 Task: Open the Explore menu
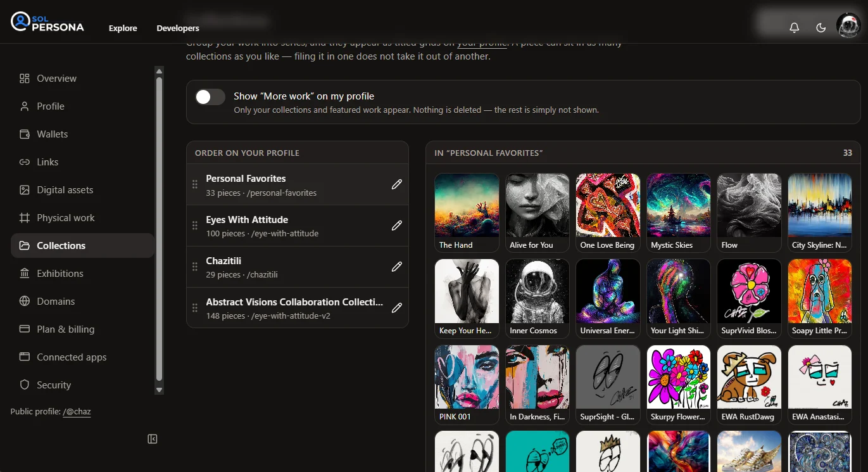click(x=123, y=28)
